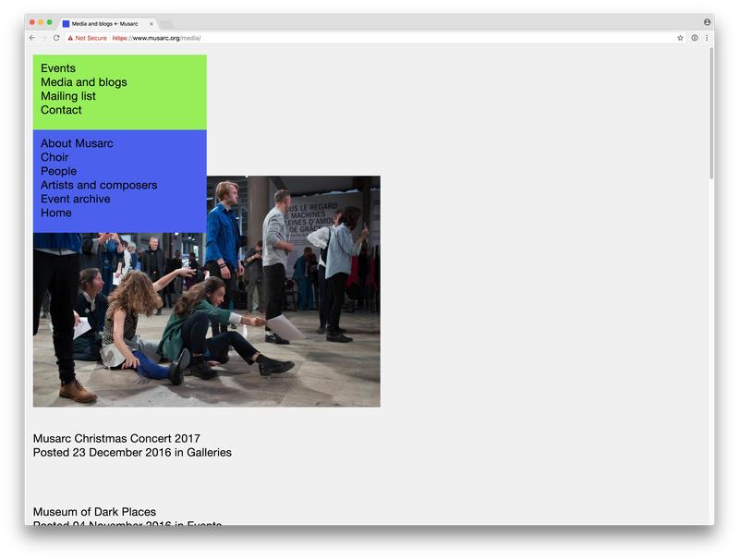739x560 pixels.
Task: Open the Museum of Dark Places post
Action: pyautogui.click(x=94, y=512)
